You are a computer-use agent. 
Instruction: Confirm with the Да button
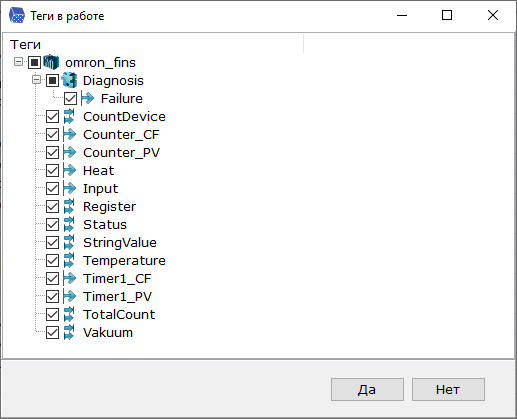367,389
